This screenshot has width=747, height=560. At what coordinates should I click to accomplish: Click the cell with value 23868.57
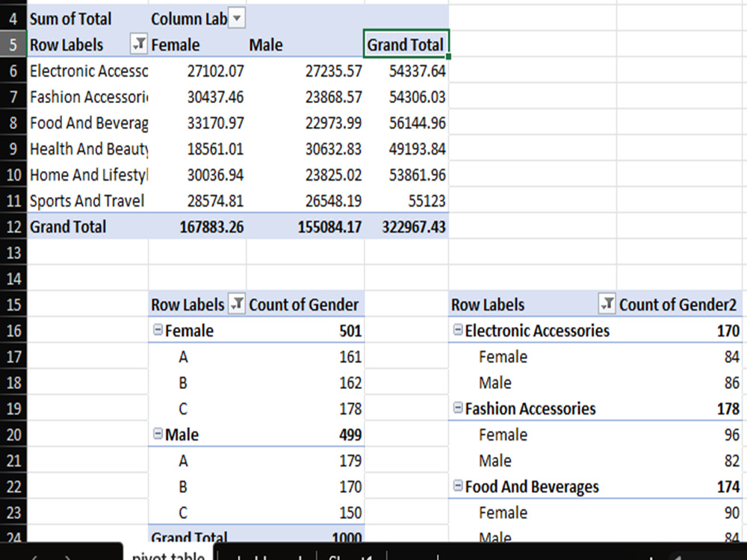[306, 97]
